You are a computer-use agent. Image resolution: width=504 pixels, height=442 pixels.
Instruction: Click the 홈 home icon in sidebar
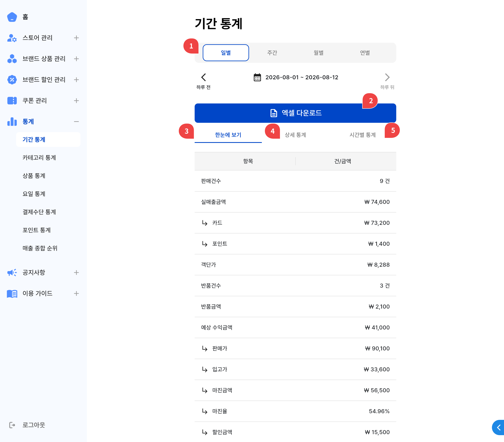[x=12, y=17]
